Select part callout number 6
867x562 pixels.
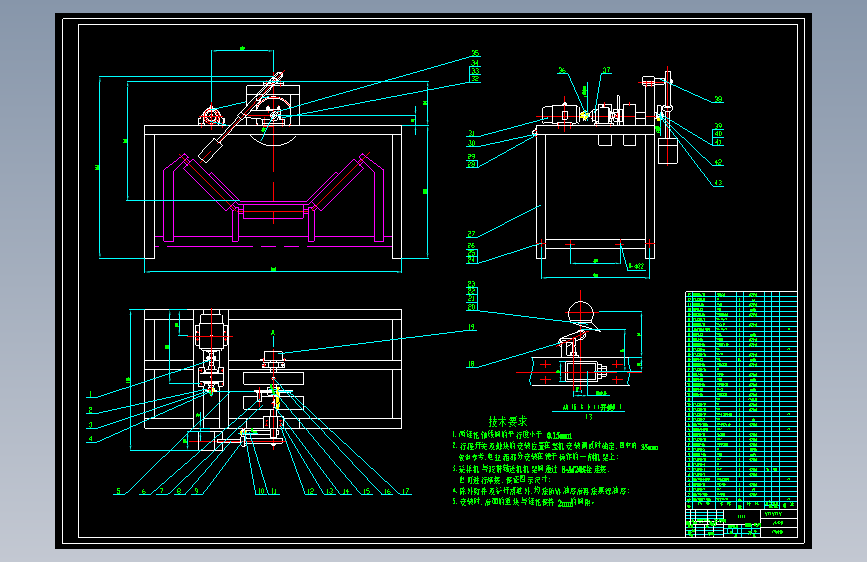[144, 491]
